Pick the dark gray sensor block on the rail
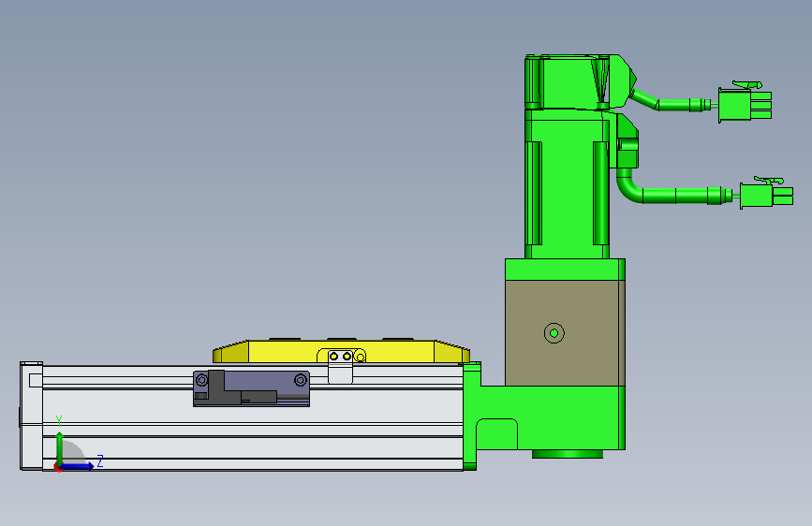Image resolution: width=812 pixels, height=526 pixels. point(251,388)
